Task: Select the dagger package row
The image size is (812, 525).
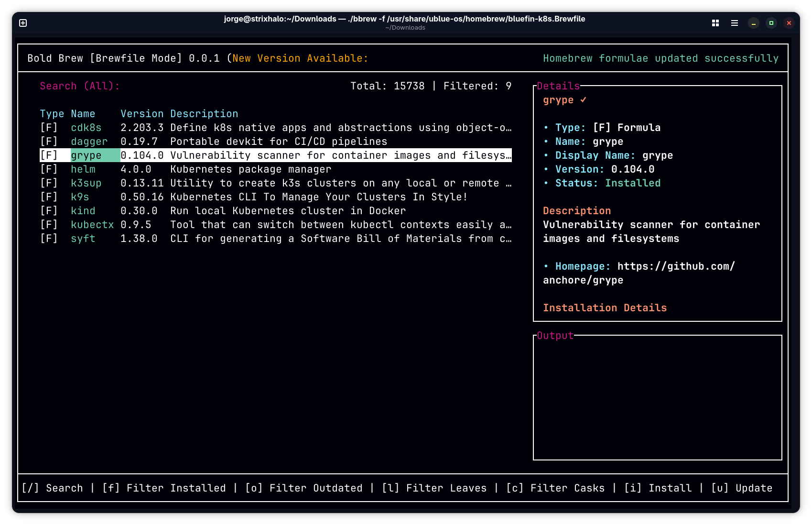Action: pyautogui.click(x=89, y=142)
